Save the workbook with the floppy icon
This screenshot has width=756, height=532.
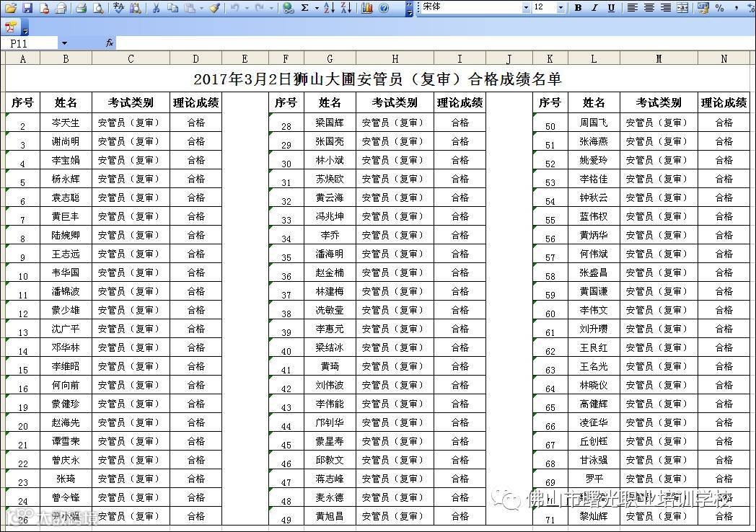point(27,8)
